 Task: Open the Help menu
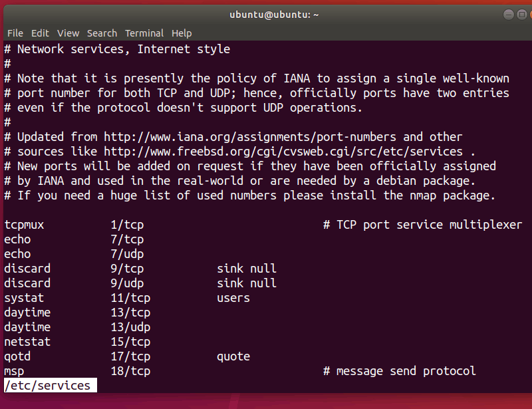[182, 33]
